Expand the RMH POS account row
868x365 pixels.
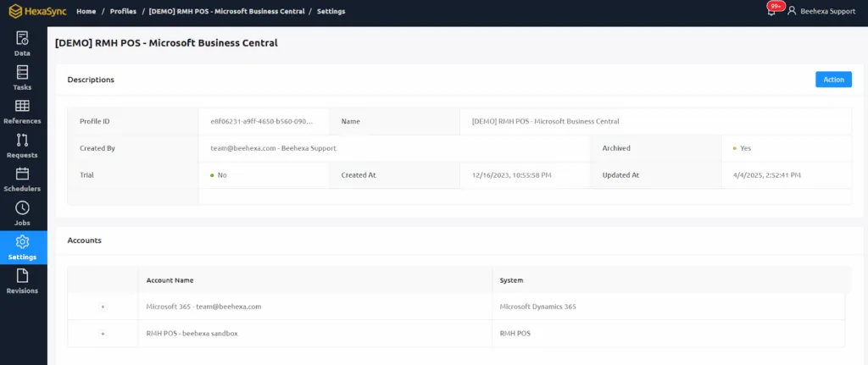(103, 334)
